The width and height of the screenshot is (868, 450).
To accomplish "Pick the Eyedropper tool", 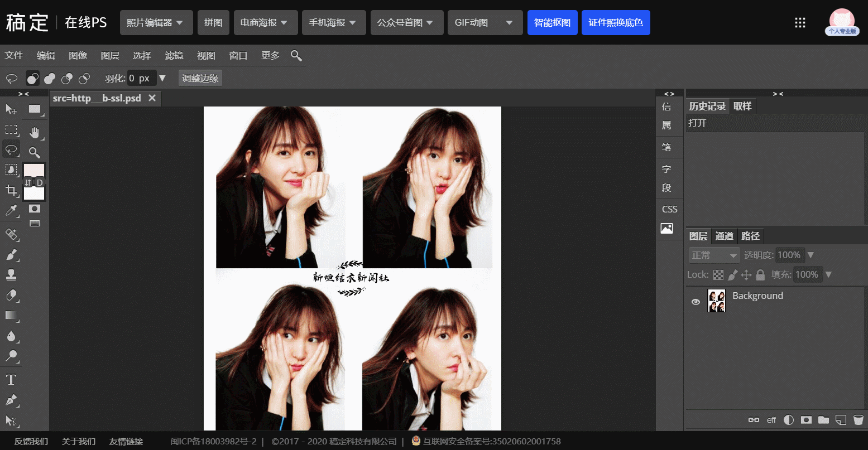I will point(11,210).
